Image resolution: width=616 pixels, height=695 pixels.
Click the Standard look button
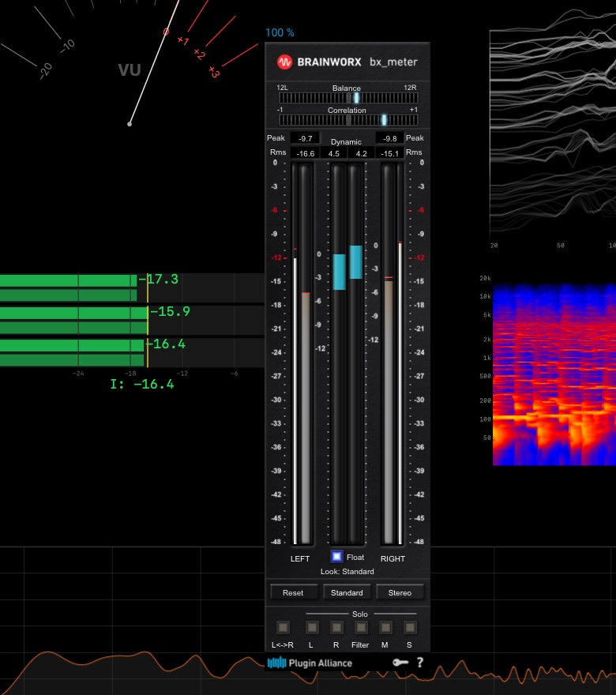point(347,592)
